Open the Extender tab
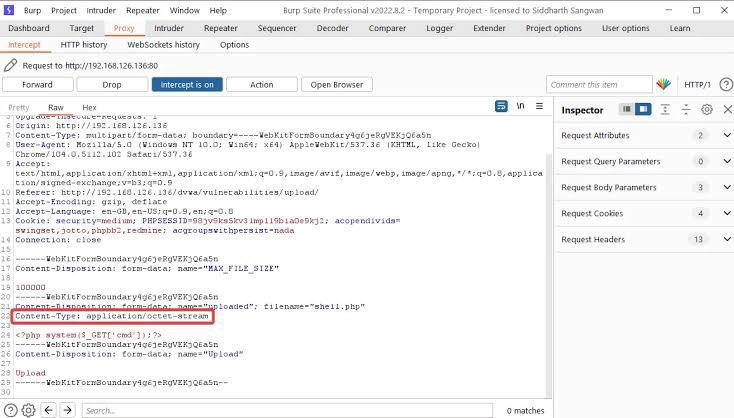 click(489, 28)
